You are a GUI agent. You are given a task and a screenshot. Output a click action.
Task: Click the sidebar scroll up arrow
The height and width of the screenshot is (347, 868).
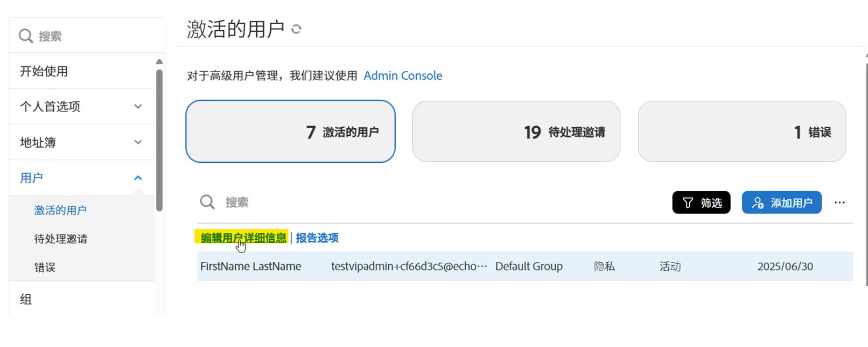(159, 61)
